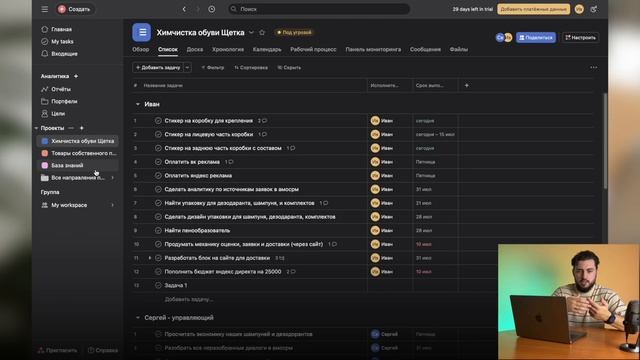Open the recent history clock icon

point(211,9)
